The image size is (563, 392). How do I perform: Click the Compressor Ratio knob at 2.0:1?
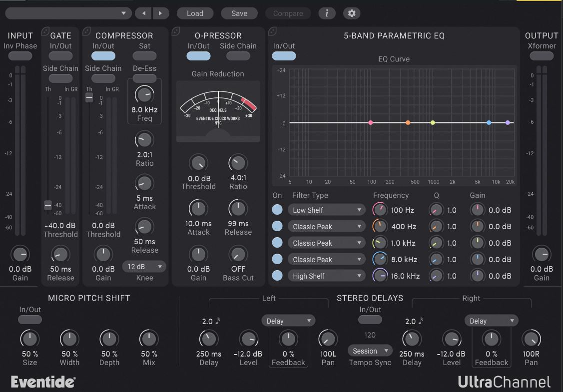pos(144,140)
